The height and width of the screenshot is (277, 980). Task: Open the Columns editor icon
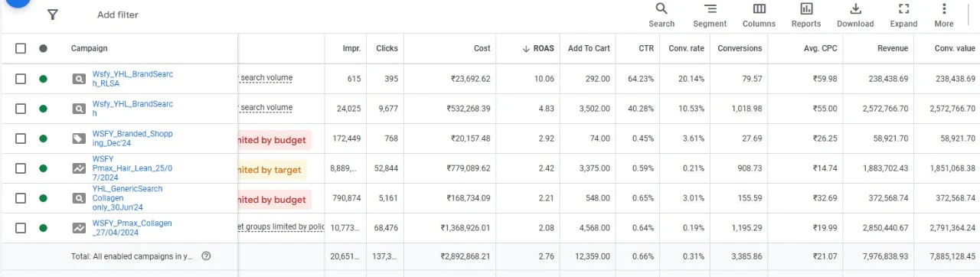(x=759, y=9)
